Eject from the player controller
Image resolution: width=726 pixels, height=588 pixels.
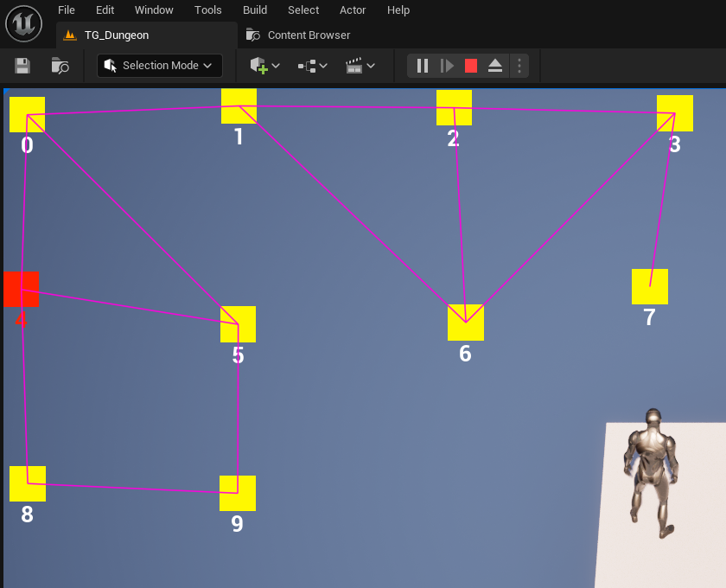(x=495, y=66)
